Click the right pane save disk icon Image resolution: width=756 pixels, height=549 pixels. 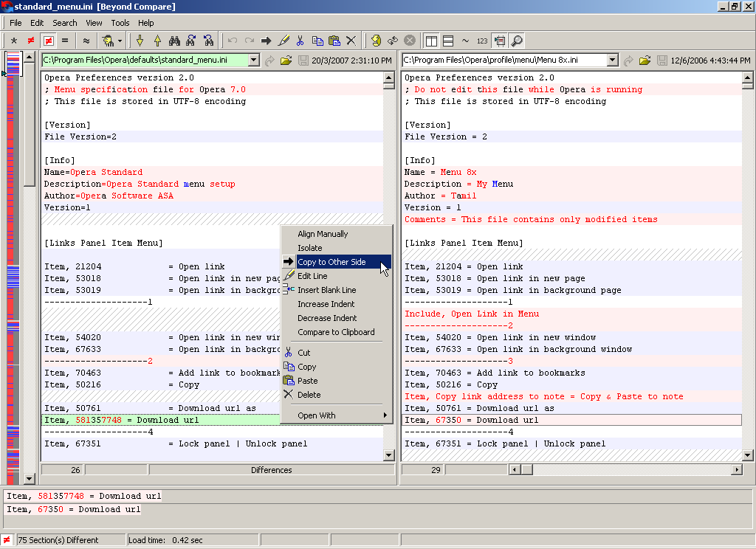[662, 61]
